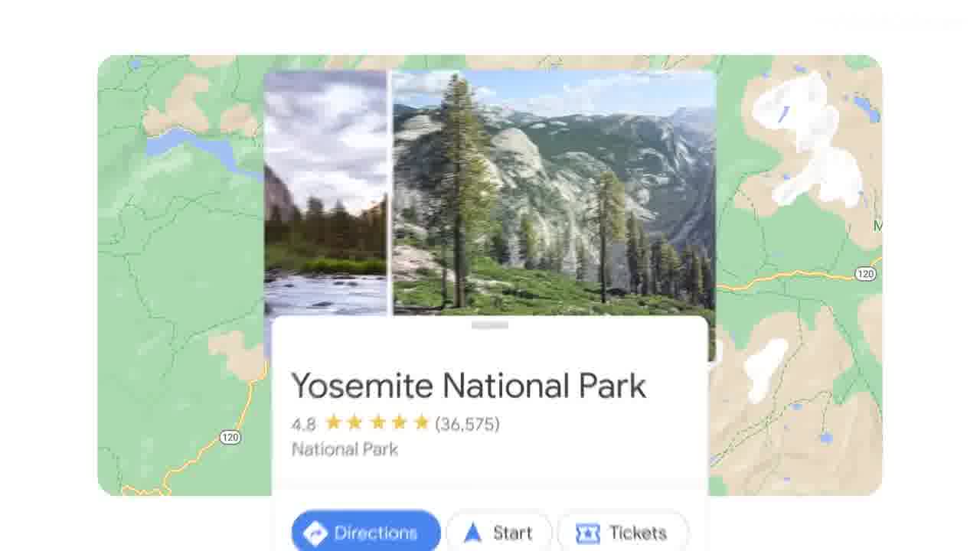Click the 4.8 rating number

click(x=304, y=424)
